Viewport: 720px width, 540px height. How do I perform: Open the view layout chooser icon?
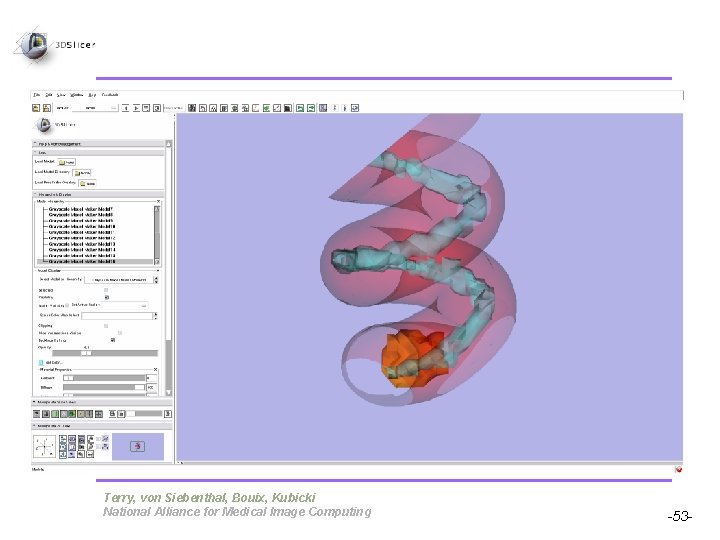(x=323, y=108)
